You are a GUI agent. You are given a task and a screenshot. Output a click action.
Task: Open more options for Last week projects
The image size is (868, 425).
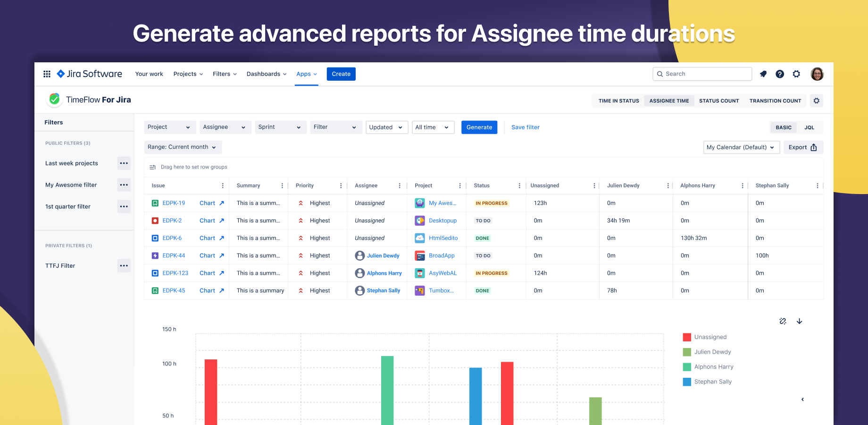coord(124,163)
